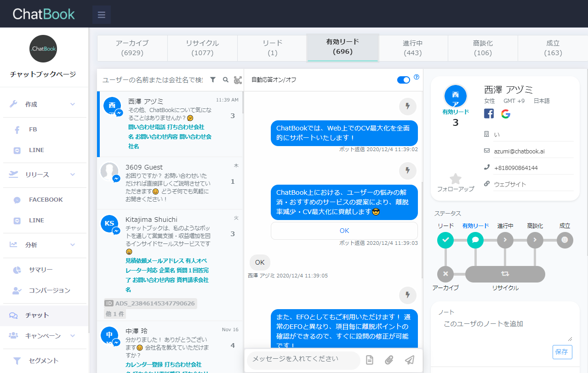
Task: Expand the キャンペーン sidebar section
Action: (43, 336)
